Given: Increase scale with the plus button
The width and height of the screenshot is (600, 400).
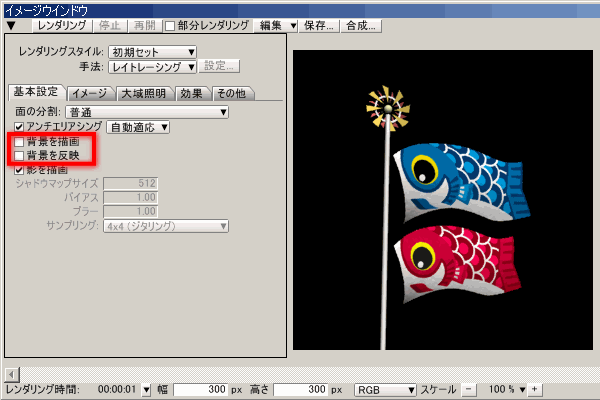Looking at the screenshot, I should 535,390.
